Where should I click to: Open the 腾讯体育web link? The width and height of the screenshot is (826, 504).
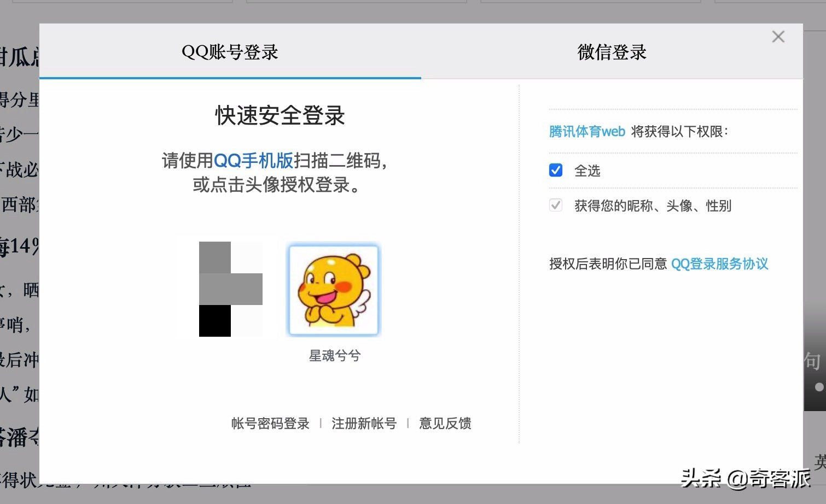pos(587,131)
